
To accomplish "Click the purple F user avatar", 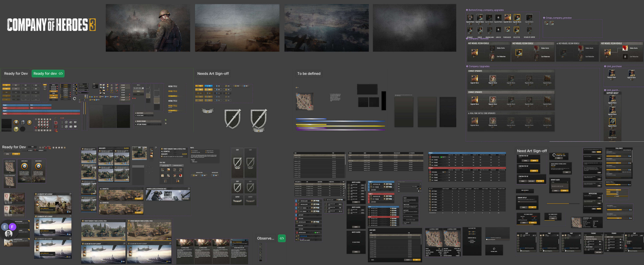I will pos(12,227).
